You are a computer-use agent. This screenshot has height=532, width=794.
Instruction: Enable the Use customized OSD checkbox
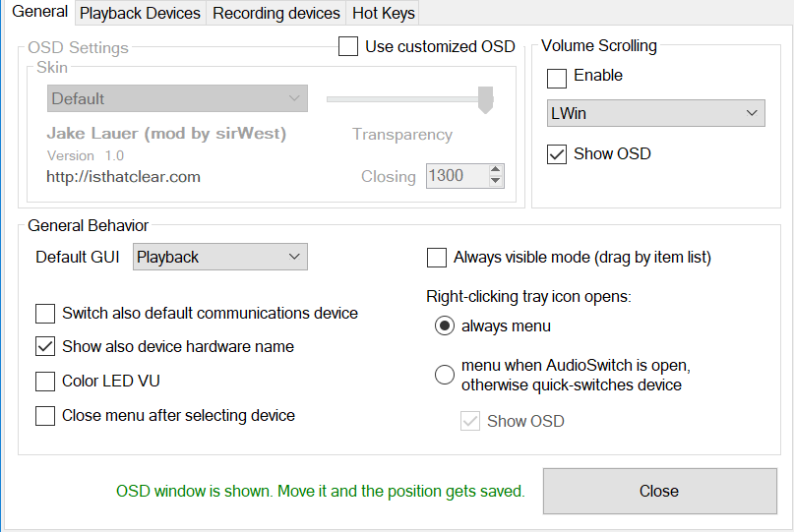click(348, 46)
